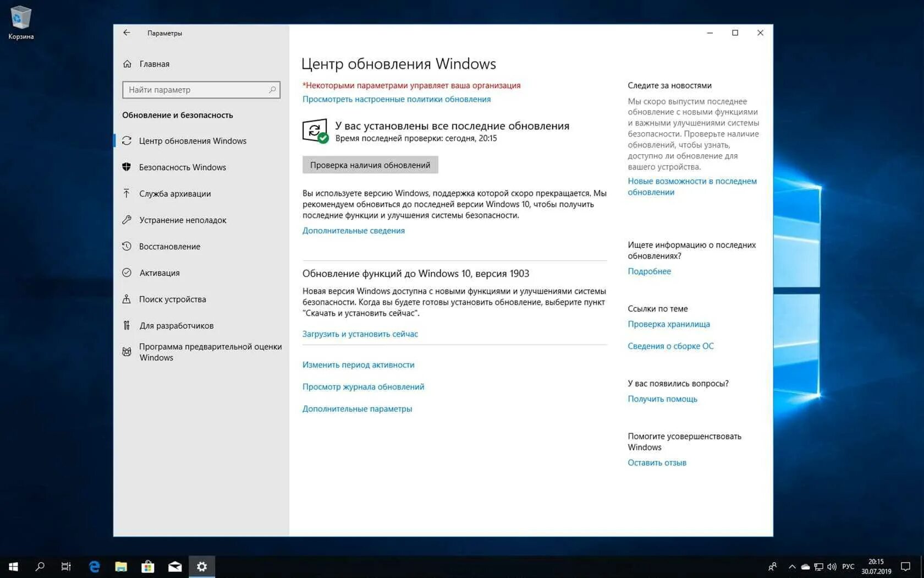Click the home icon next to Главная

pyautogui.click(x=127, y=64)
